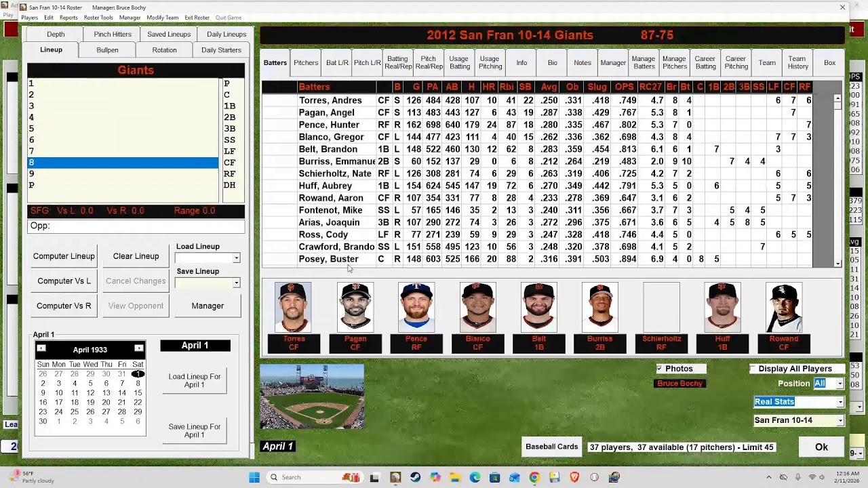
Task: Click Pagan CF player photo
Action: pos(355,308)
